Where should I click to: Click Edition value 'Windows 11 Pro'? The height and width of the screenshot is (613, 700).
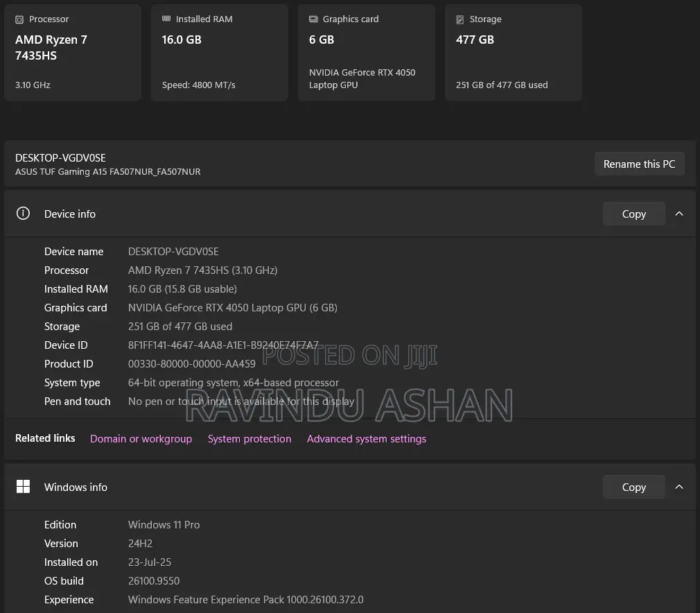pos(164,524)
